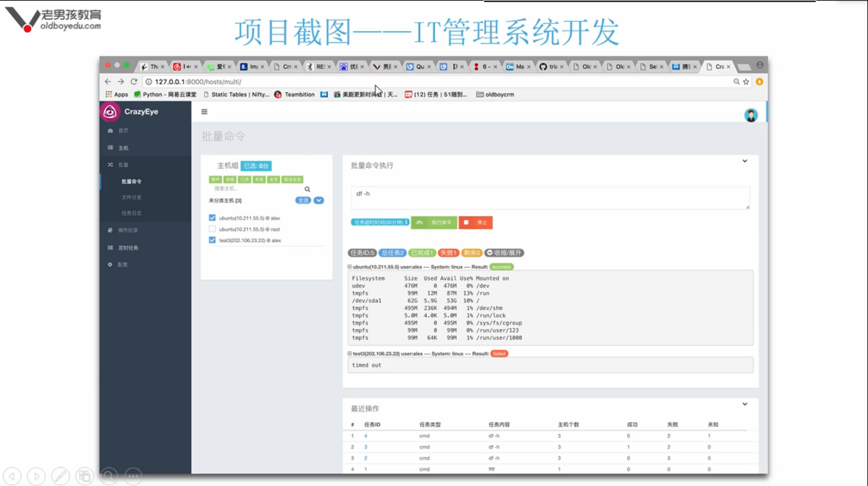Open the Apps bookmarks shortcut
868x486 pixels.
click(117, 95)
